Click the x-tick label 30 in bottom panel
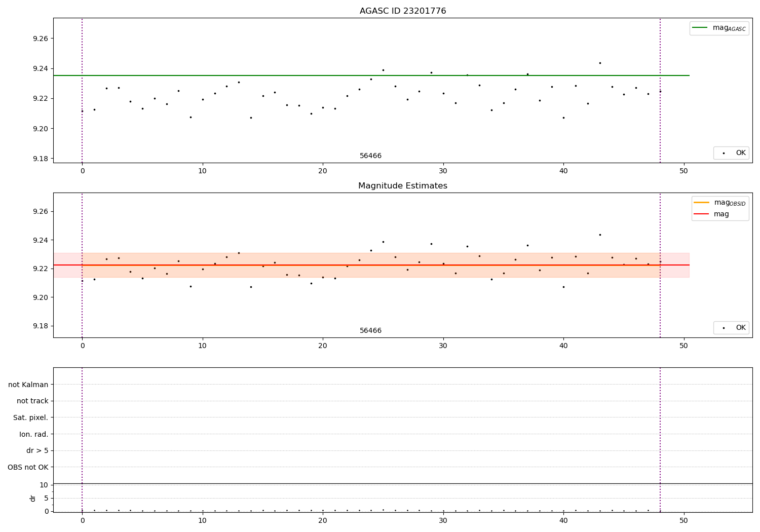The height and width of the screenshot is (532, 760). pyautogui.click(x=443, y=520)
